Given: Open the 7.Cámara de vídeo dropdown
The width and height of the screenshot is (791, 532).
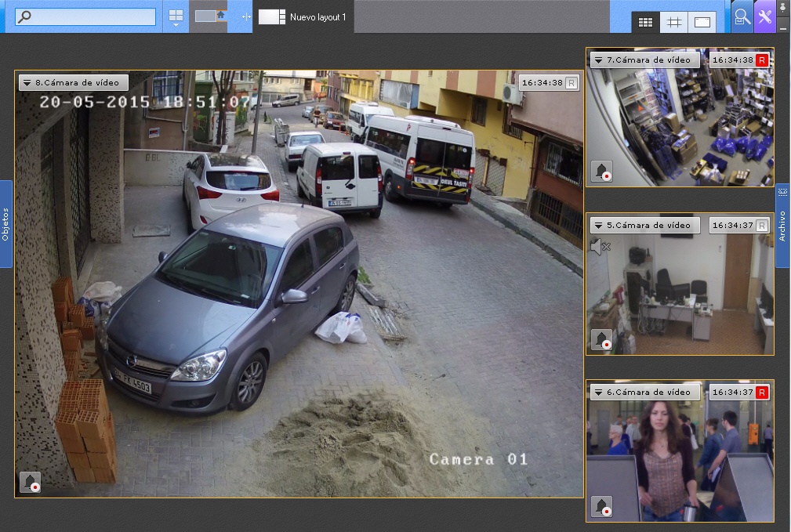Looking at the screenshot, I should (598, 60).
